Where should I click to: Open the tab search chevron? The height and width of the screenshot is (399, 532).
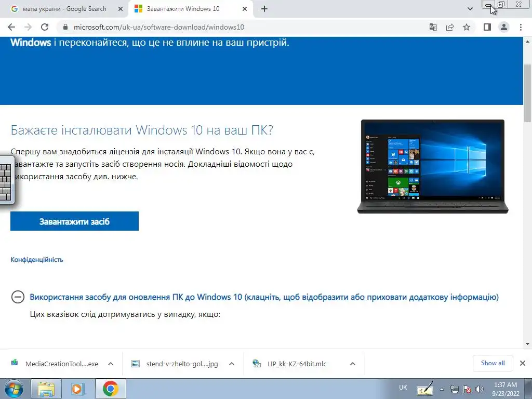pyautogui.click(x=470, y=9)
